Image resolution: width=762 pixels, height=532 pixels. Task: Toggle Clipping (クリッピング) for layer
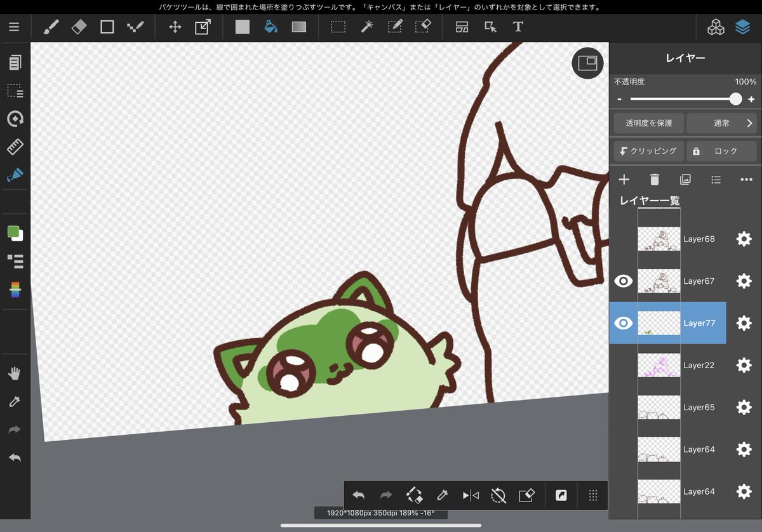648,151
